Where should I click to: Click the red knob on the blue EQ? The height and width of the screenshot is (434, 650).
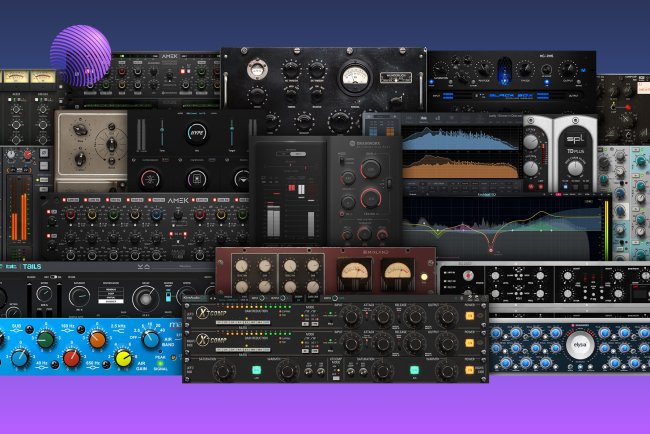tap(71, 358)
